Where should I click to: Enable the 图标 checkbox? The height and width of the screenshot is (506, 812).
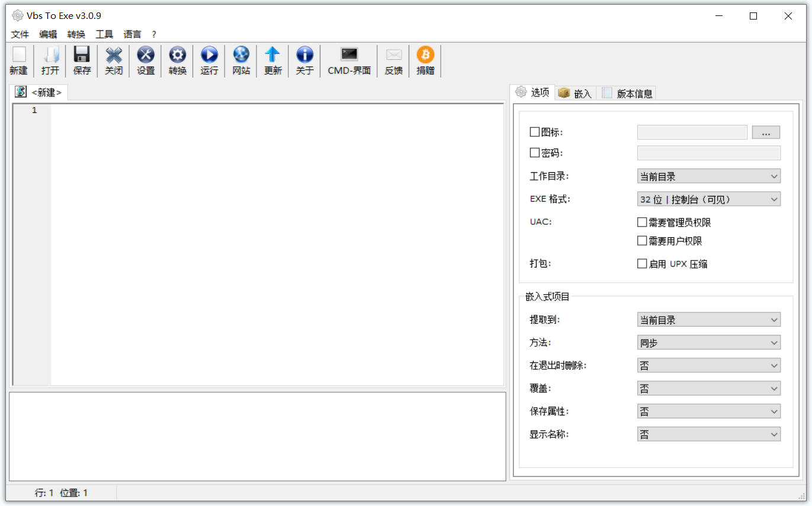point(535,132)
